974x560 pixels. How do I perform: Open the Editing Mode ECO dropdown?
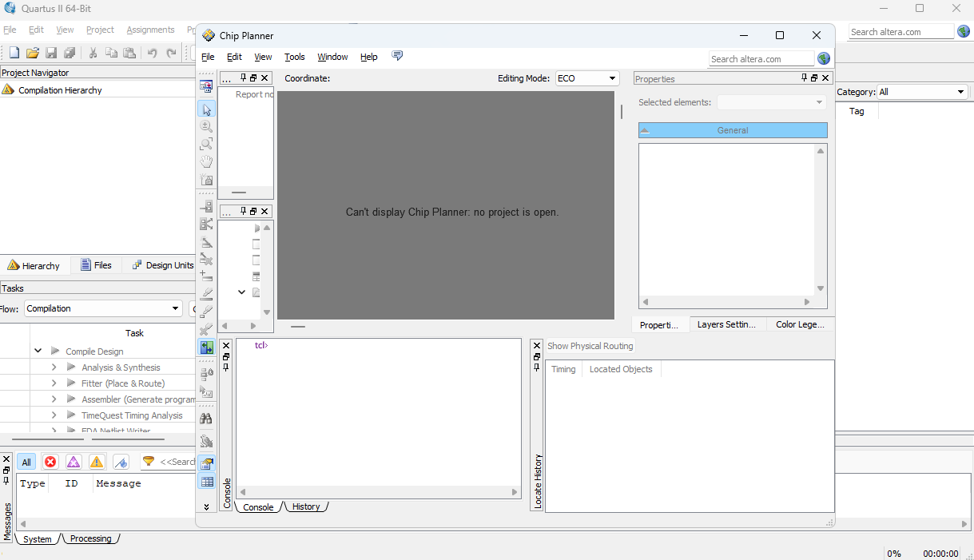point(588,78)
